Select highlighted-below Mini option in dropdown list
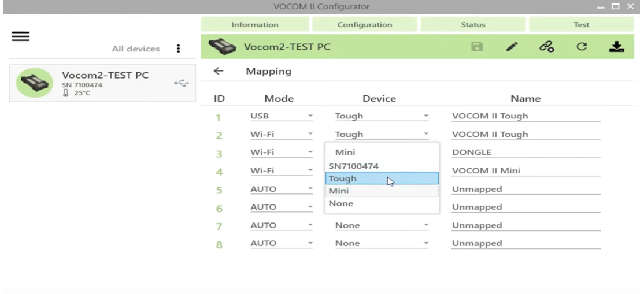The height and width of the screenshot is (294, 644). click(382, 191)
